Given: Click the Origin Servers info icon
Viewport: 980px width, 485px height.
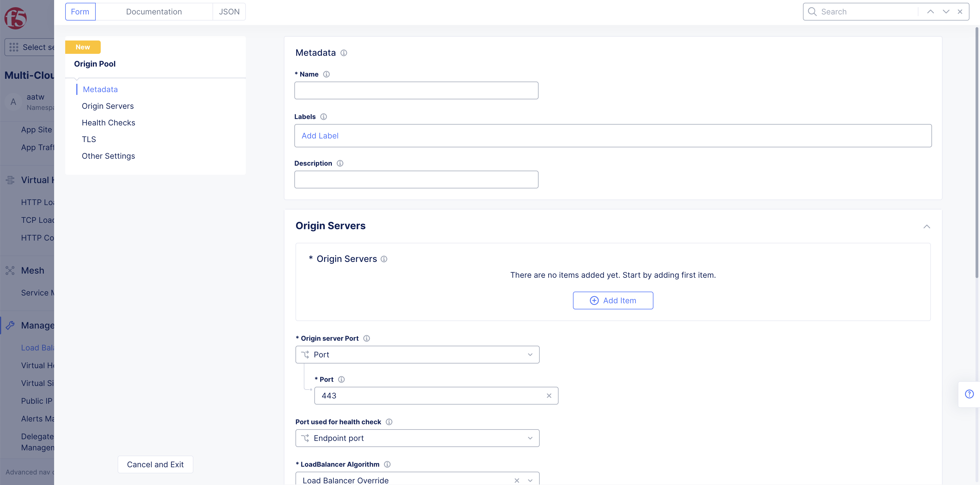Looking at the screenshot, I should pyautogui.click(x=384, y=259).
